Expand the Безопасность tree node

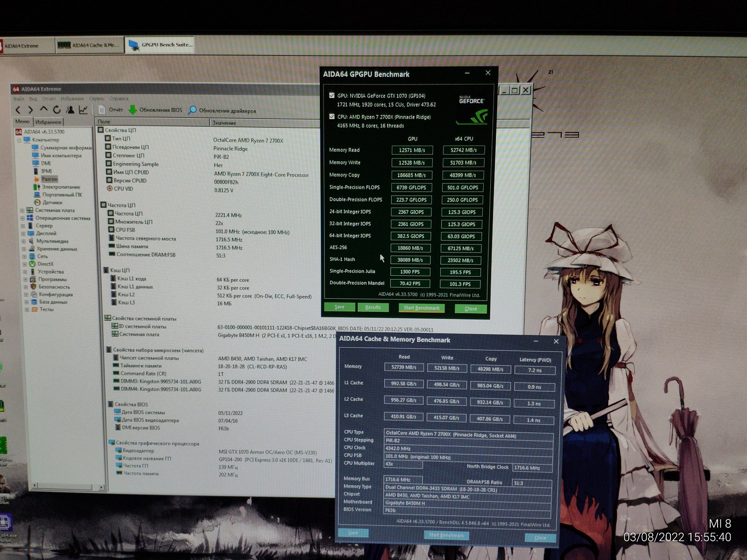pos(26,287)
